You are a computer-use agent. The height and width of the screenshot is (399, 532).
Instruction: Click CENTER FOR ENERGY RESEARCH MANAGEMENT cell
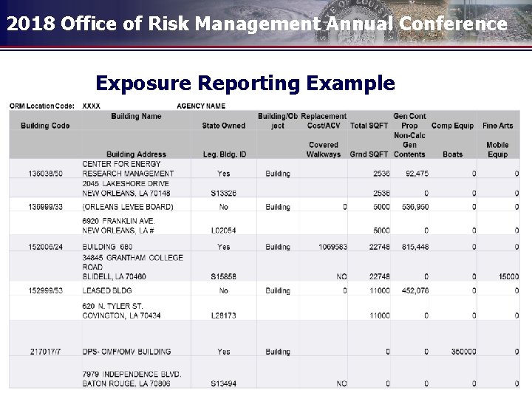128,169
